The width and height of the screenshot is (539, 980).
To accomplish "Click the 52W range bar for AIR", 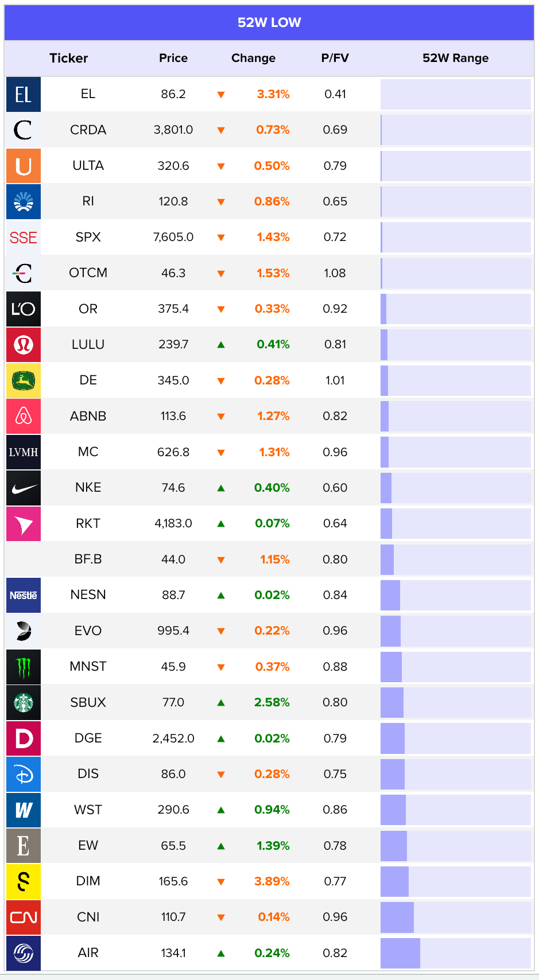I will [455, 953].
